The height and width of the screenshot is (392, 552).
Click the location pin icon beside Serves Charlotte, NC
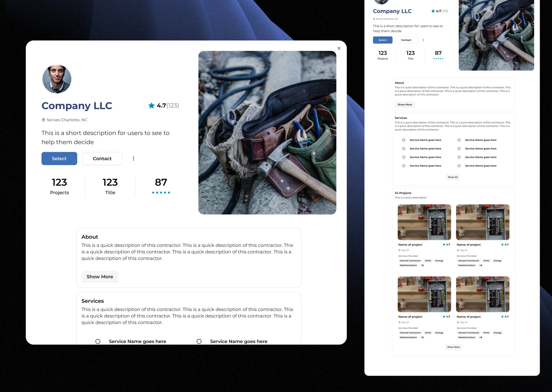[x=43, y=120]
